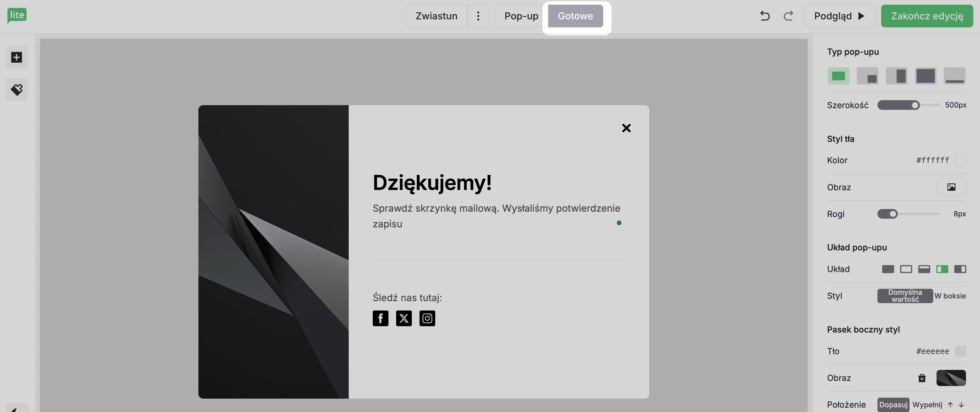Select the W boksie style option
This screenshot has width=980, height=412.
(950, 296)
